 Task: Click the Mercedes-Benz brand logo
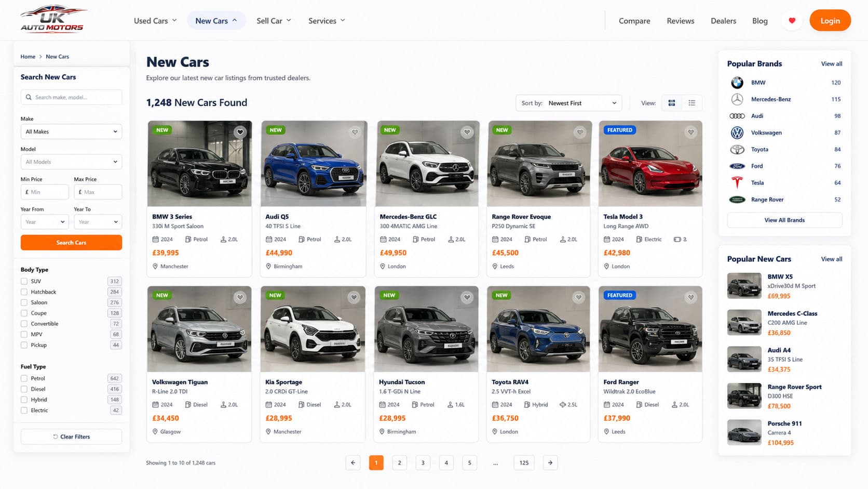(737, 99)
